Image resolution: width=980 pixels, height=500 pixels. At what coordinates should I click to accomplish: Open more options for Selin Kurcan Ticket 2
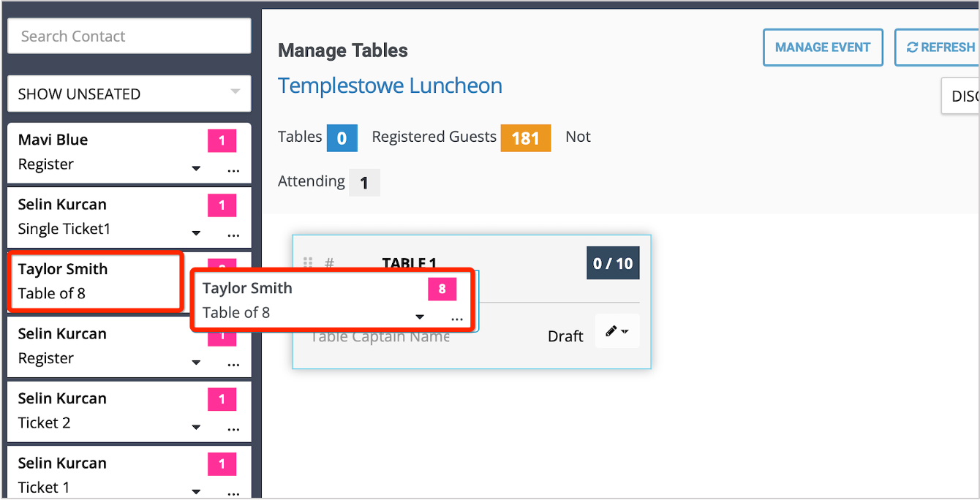[x=233, y=429]
